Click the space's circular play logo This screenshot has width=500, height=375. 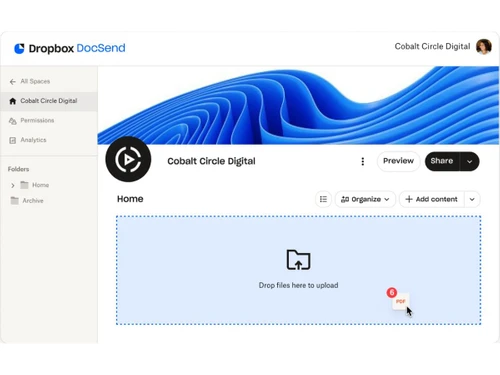(128, 159)
